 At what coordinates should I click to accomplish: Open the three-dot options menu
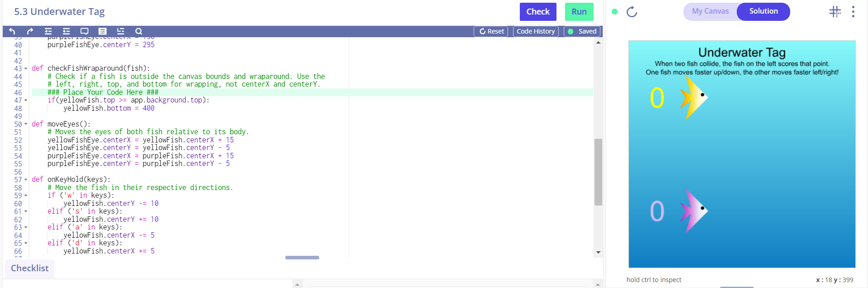853,12
